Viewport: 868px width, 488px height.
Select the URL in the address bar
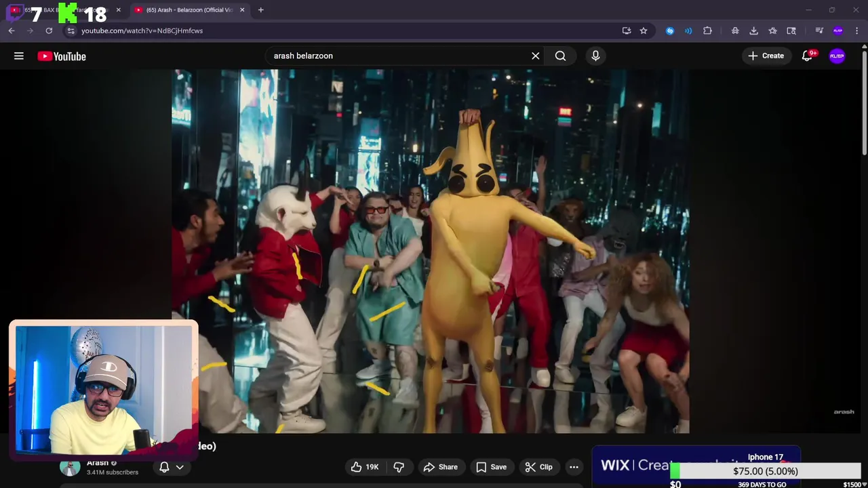(142, 30)
